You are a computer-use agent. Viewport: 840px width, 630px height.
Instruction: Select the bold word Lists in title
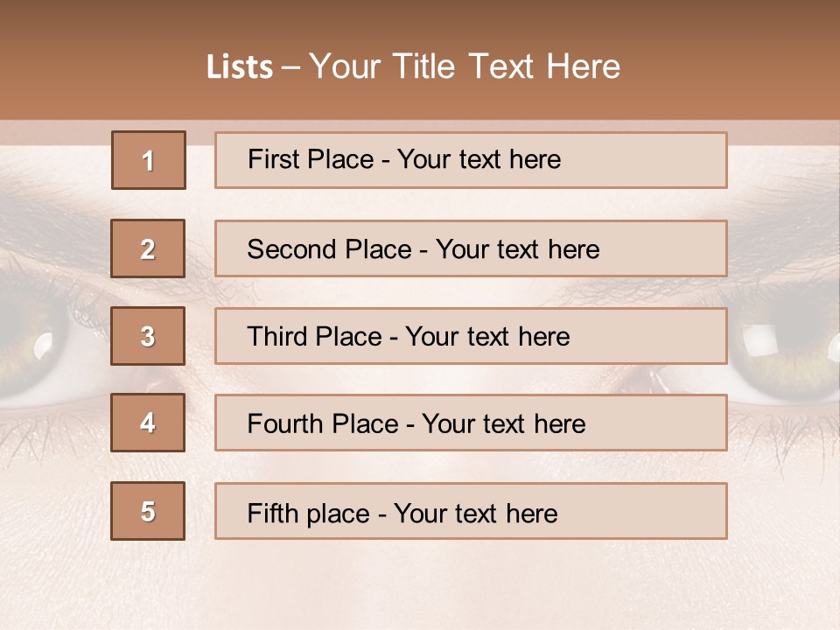(240, 67)
